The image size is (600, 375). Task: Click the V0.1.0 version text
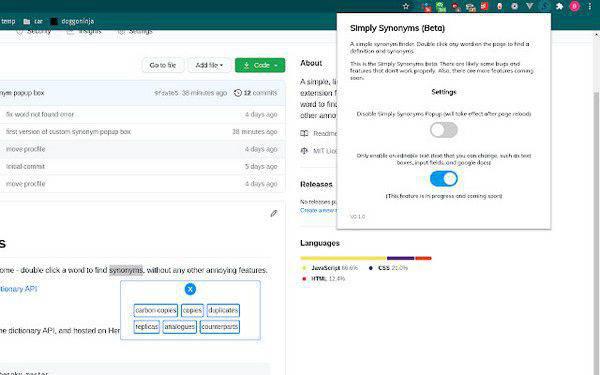[357, 217]
